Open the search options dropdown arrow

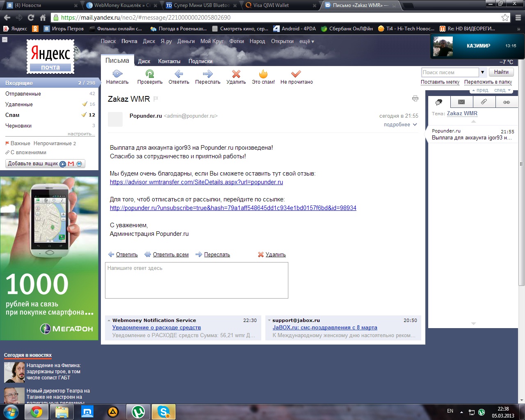[483, 72]
